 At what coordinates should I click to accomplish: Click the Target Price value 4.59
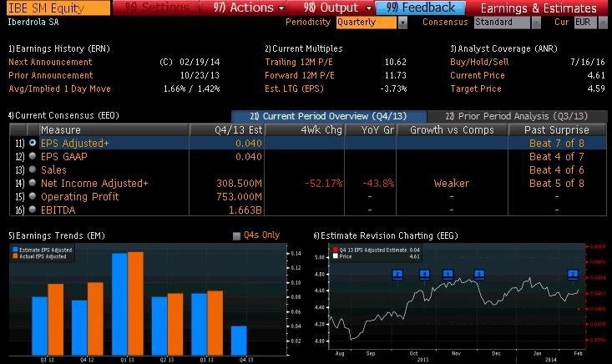596,88
